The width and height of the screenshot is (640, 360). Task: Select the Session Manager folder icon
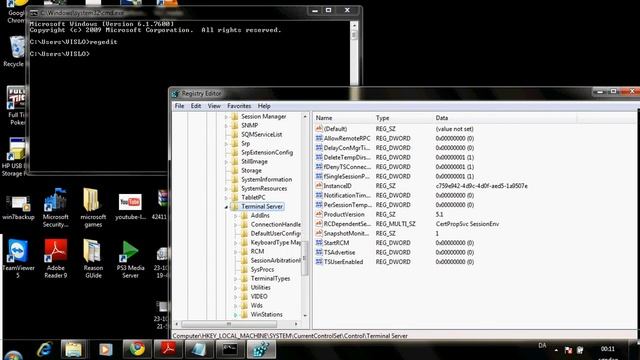click(235, 116)
